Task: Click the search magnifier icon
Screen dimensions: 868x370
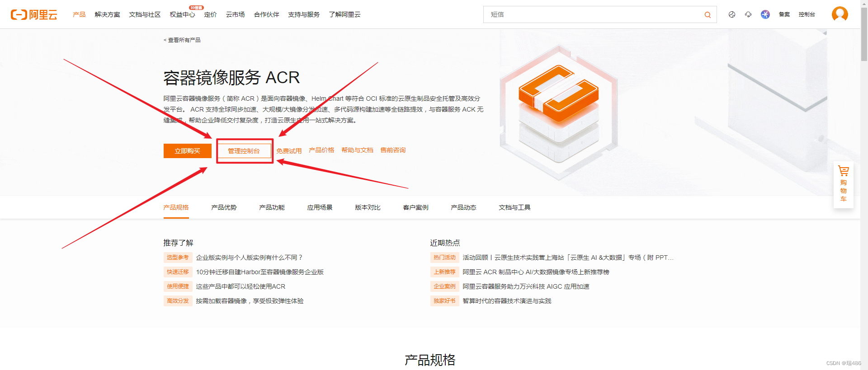Action: [708, 15]
